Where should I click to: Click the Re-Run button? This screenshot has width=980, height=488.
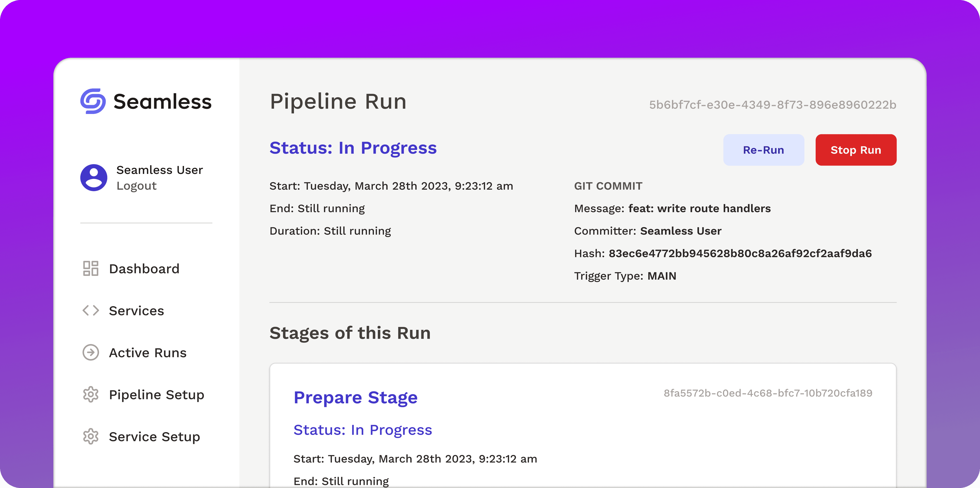pyautogui.click(x=764, y=150)
